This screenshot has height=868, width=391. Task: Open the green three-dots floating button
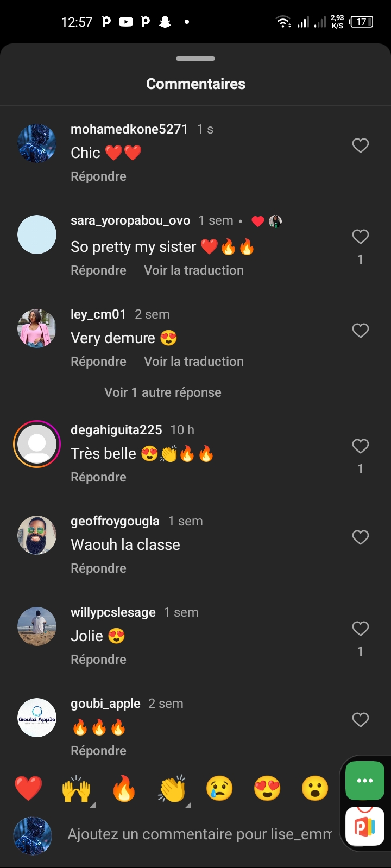[364, 781]
